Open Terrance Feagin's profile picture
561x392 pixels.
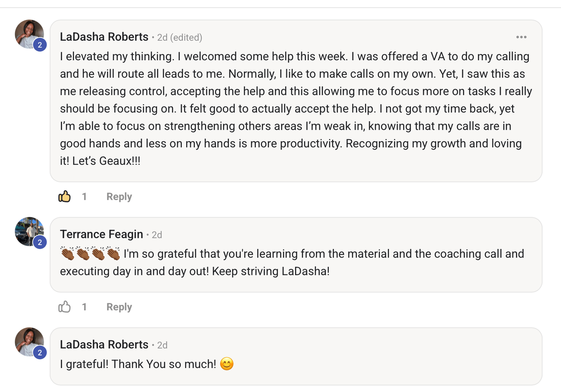[x=28, y=230]
